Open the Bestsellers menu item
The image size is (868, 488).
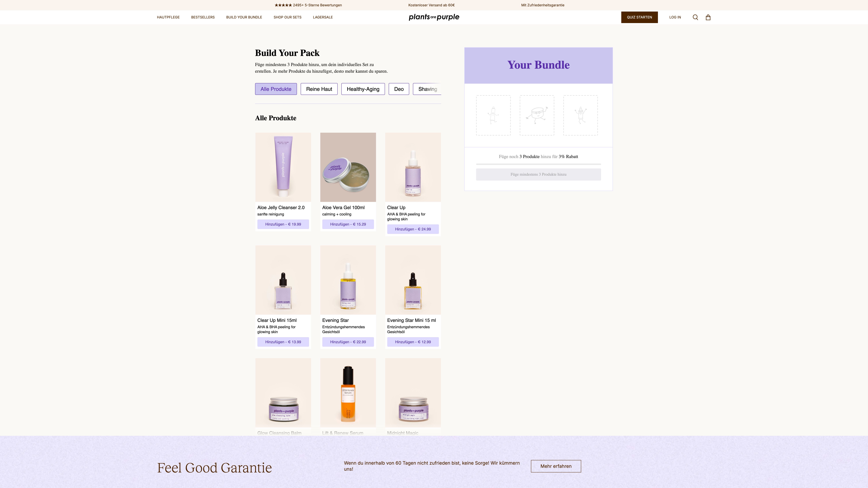click(x=203, y=17)
